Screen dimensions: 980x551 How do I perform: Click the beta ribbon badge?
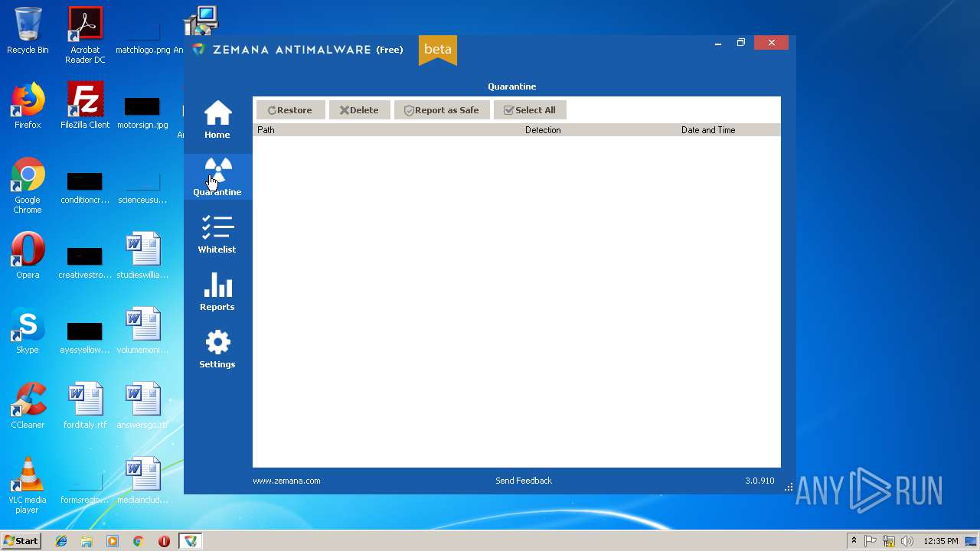click(438, 50)
